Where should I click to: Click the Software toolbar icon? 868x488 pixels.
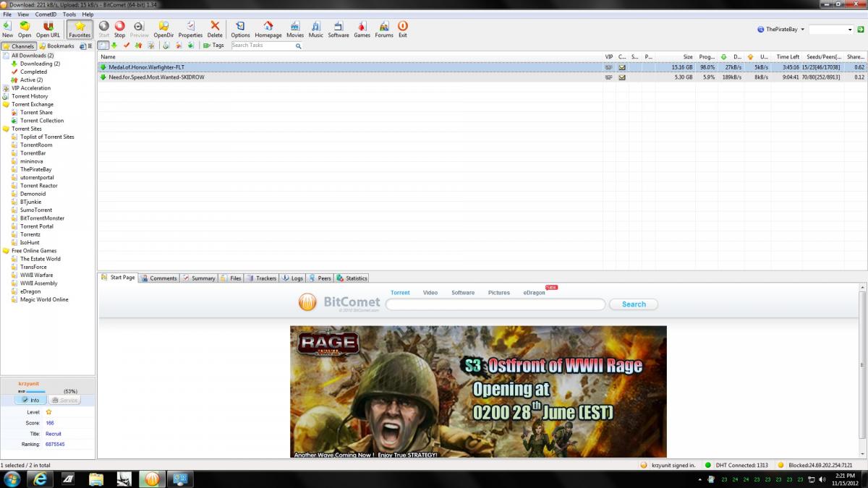(339, 29)
